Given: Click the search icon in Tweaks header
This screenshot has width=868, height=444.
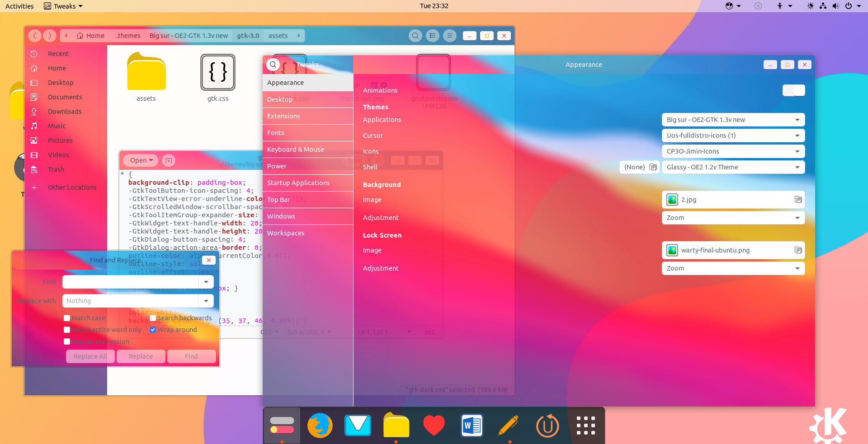Looking at the screenshot, I should point(273,65).
